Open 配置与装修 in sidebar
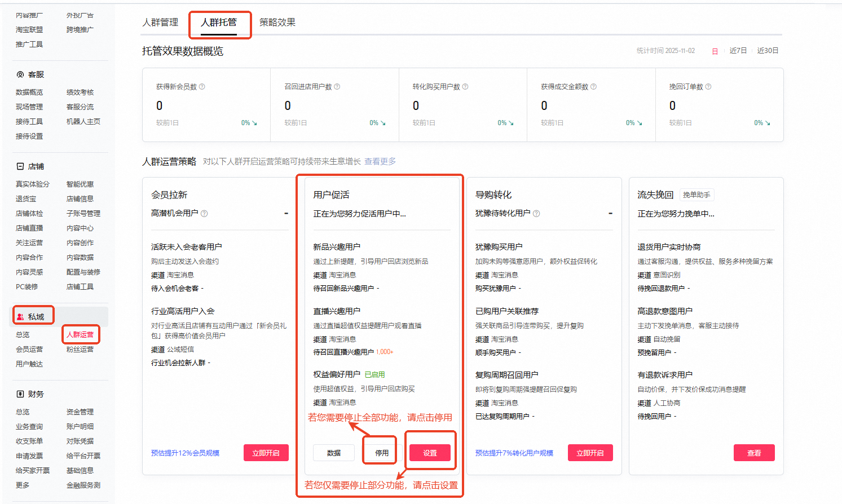842x504 pixels. pyautogui.click(x=83, y=272)
